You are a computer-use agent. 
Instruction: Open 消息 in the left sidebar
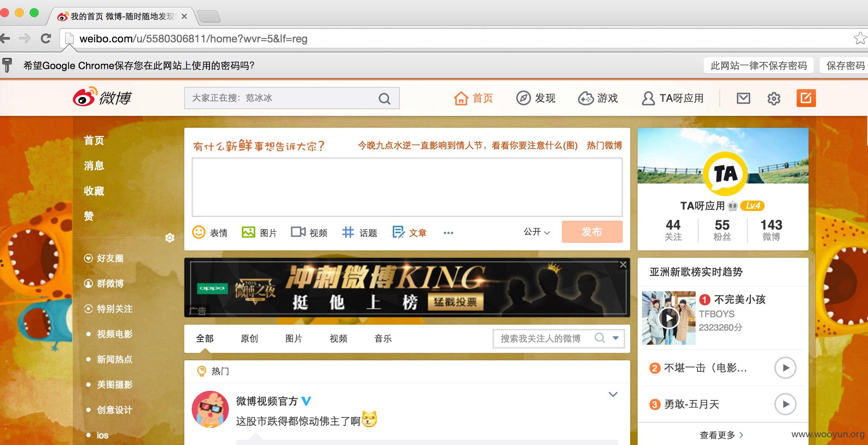point(94,166)
